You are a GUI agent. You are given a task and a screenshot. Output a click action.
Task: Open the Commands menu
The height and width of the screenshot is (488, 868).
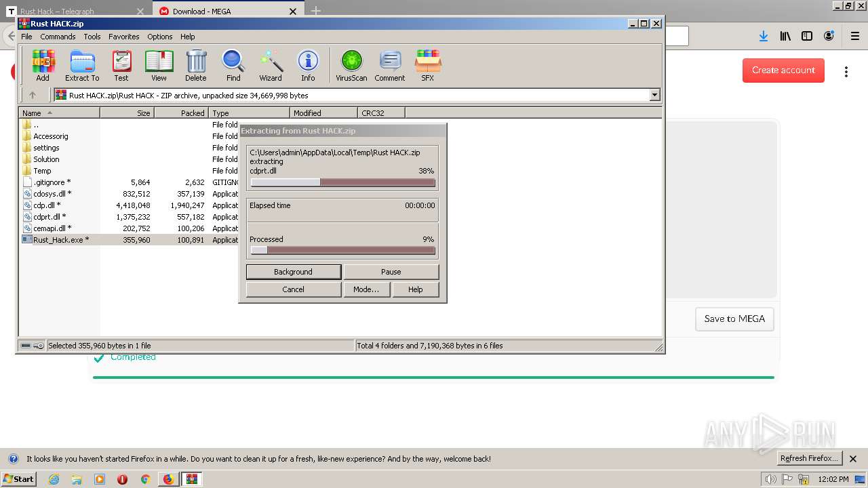pos(58,37)
